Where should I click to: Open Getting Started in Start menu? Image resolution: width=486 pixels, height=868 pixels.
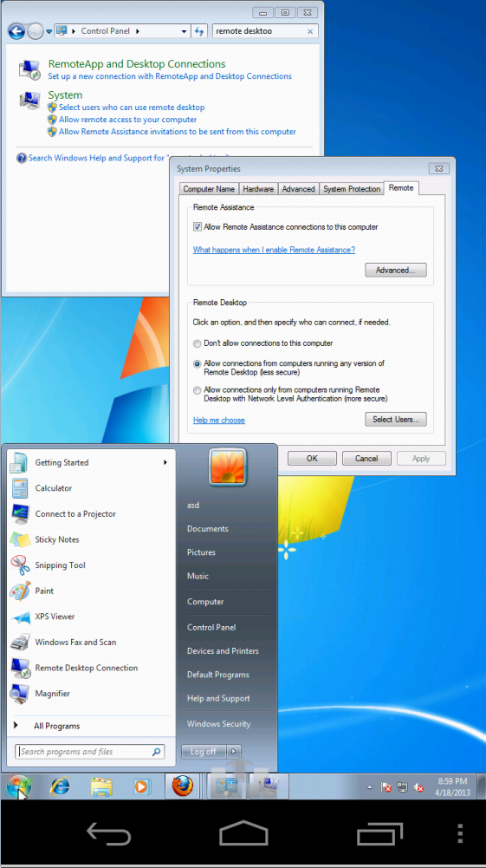pos(89,462)
